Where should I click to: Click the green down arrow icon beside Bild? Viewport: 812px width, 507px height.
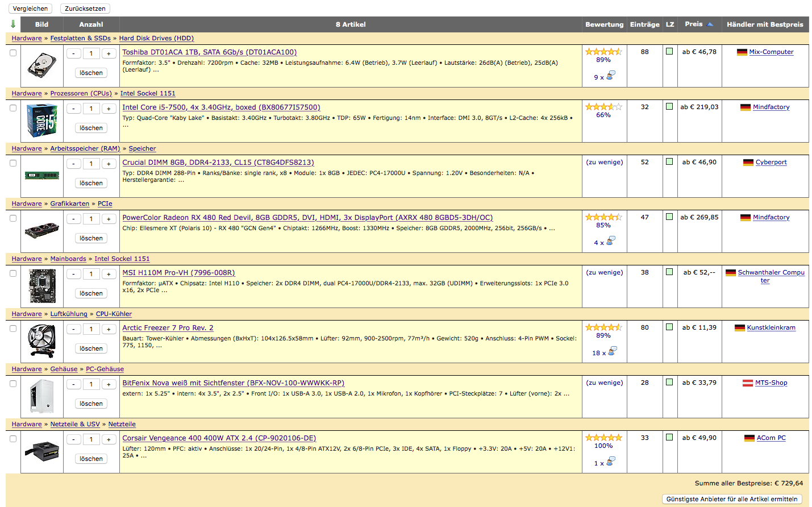13,24
